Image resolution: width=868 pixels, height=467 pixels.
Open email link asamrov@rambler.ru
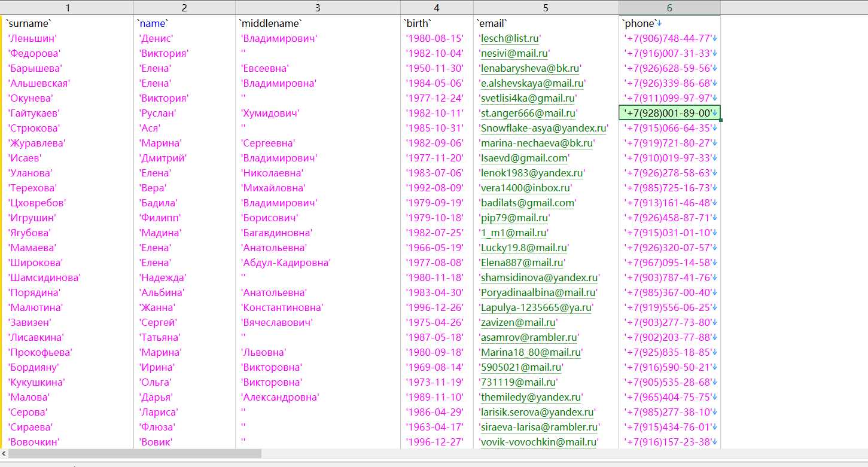click(x=529, y=337)
